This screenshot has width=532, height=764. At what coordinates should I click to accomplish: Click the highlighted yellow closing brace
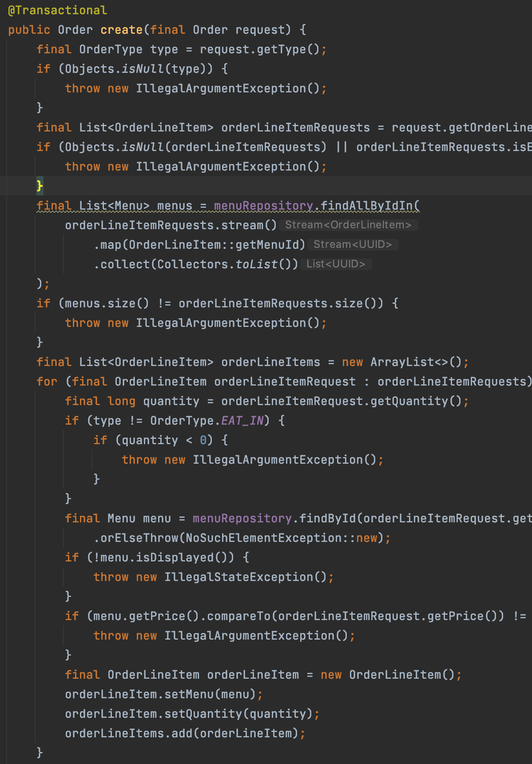pos(40,186)
